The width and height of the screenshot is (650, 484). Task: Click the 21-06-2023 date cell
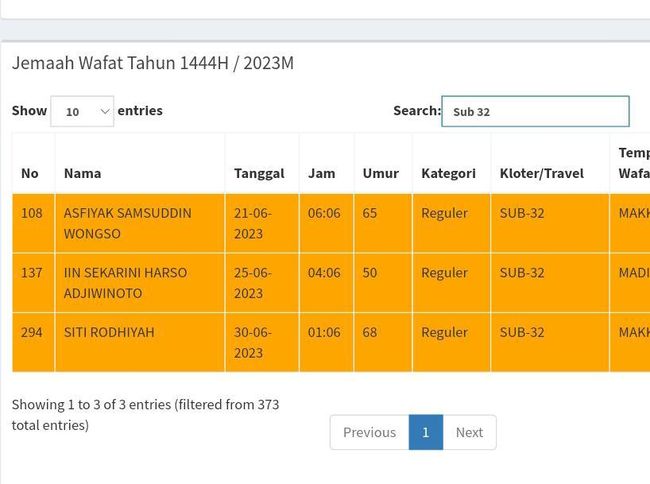[253, 223]
